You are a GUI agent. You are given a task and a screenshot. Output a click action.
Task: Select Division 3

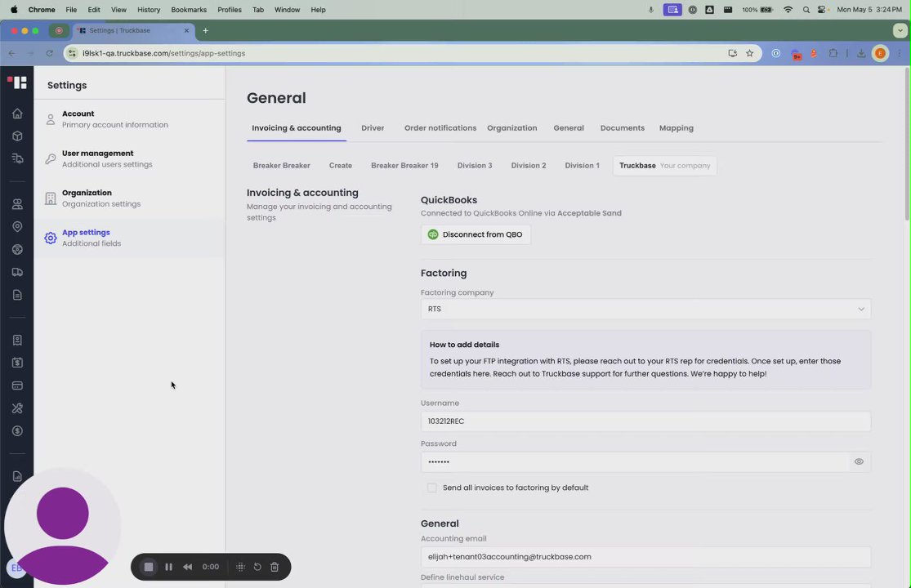coord(475,166)
